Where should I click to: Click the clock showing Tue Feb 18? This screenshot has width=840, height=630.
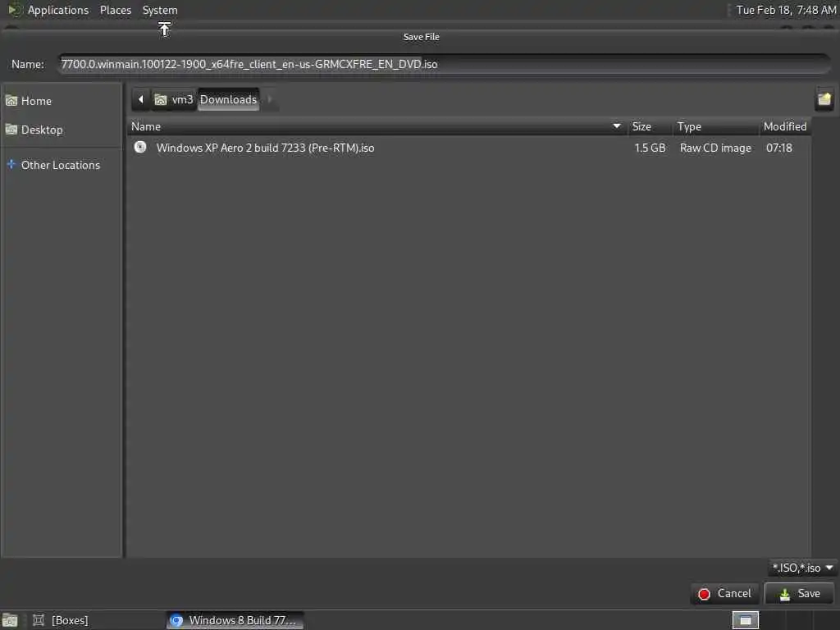(x=785, y=10)
